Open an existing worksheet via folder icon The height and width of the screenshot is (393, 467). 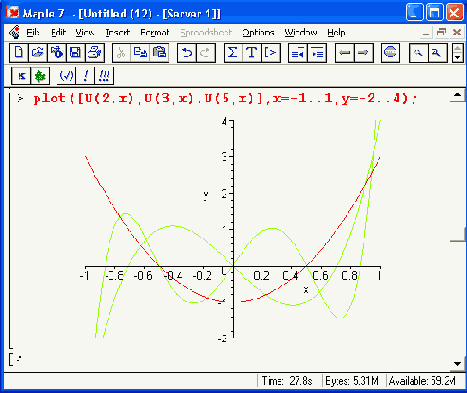click(x=38, y=53)
